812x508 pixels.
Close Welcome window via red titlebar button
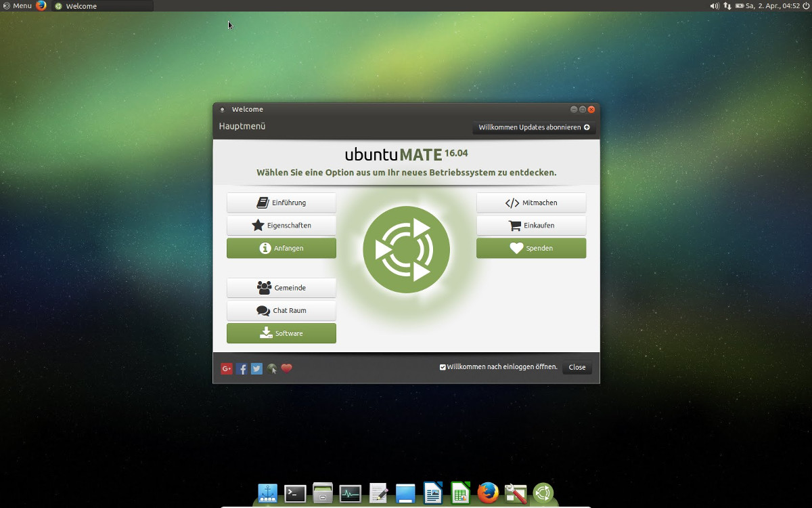pyautogui.click(x=591, y=109)
